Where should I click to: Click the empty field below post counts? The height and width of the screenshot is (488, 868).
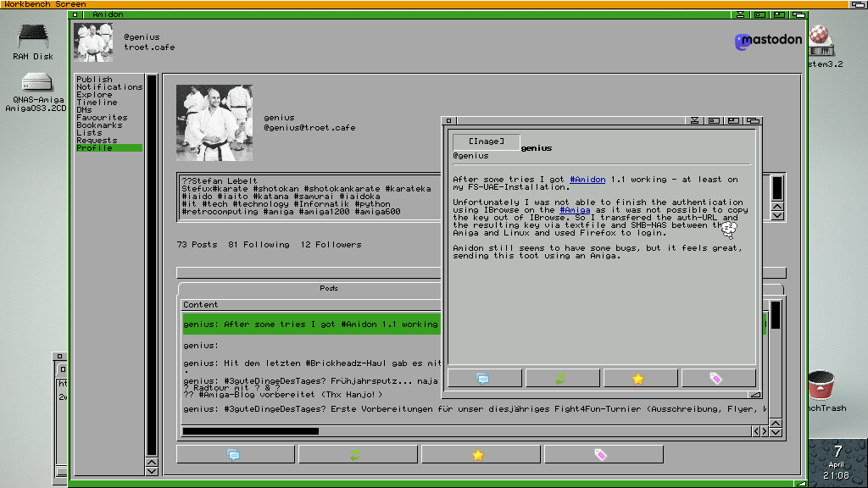click(309, 273)
